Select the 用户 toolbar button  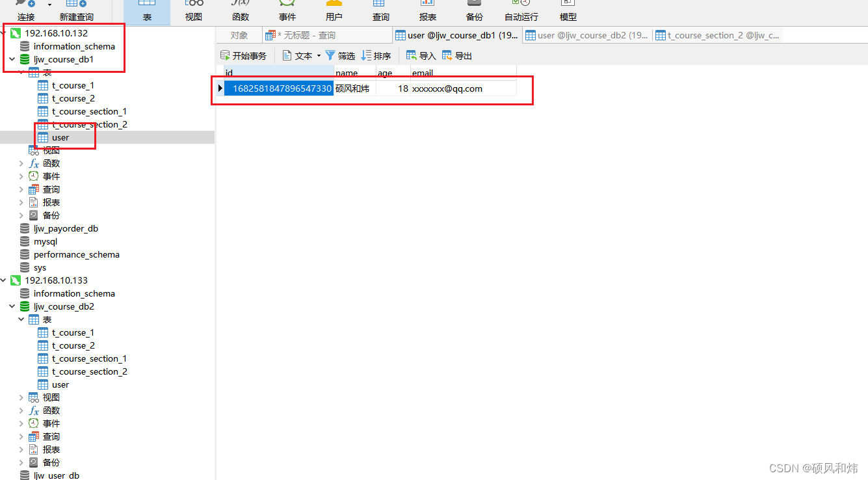tap(334, 11)
